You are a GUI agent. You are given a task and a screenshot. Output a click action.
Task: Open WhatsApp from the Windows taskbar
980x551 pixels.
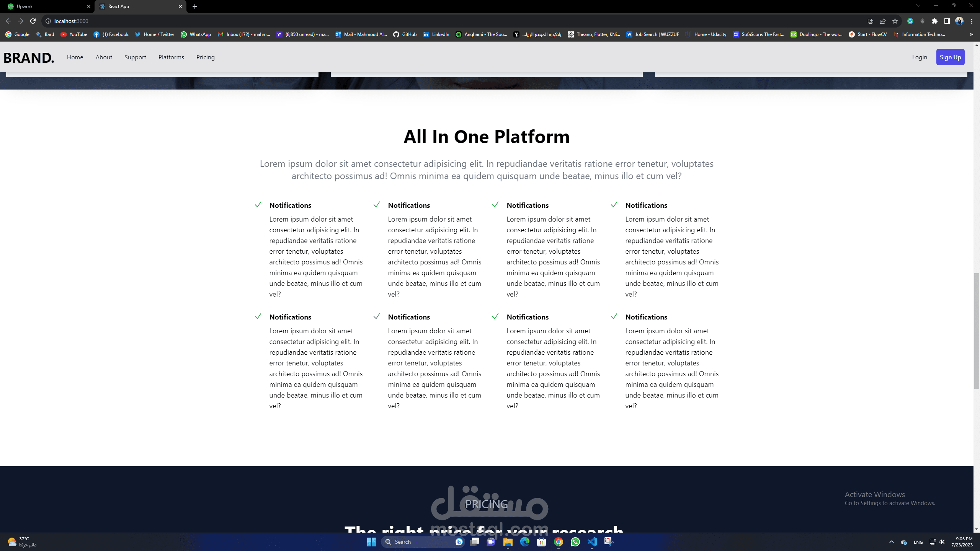(x=575, y=542)
